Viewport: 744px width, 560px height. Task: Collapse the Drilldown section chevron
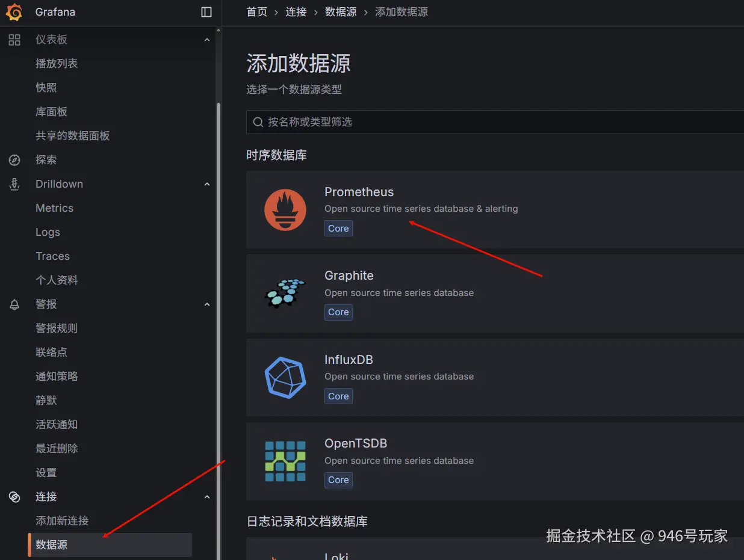[207, 184]
